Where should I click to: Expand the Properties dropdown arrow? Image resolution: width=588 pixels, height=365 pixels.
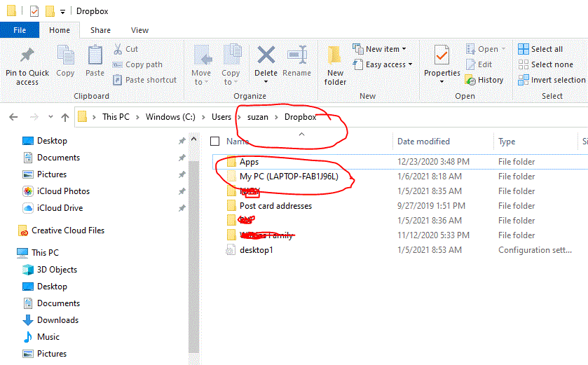[x=442, y=82]
